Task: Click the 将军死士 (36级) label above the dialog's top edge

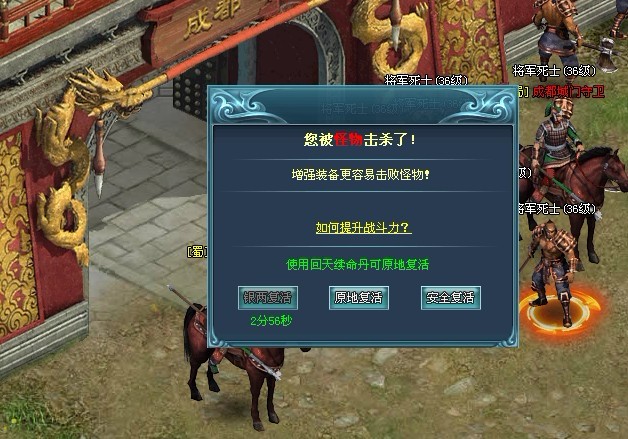Action: pyautogui.click(x=426, y=81)
